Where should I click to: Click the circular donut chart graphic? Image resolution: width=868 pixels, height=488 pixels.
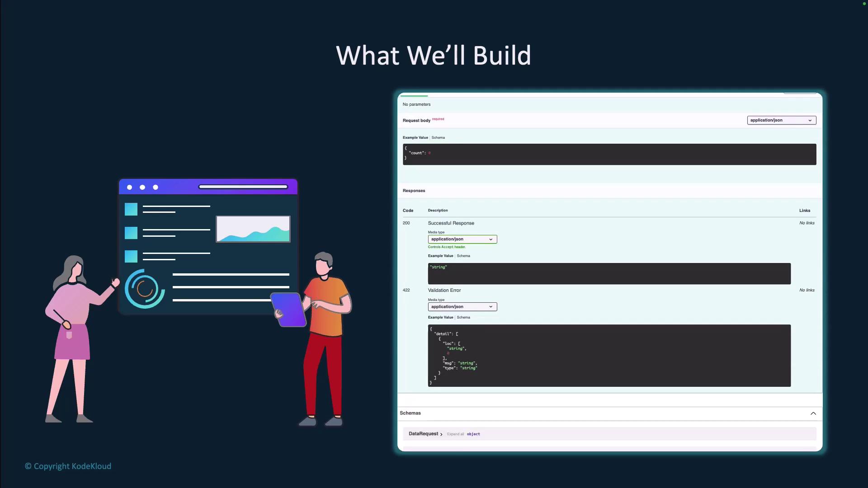tap(145, 289)
